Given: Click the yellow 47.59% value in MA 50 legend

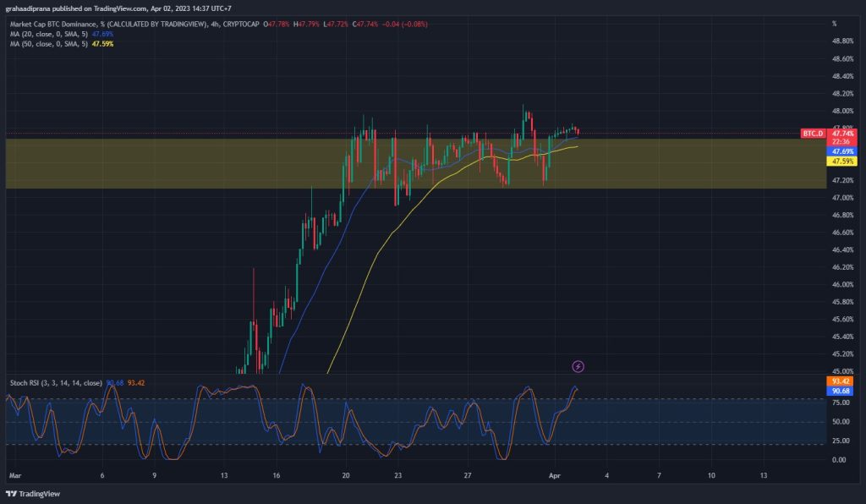Looking at the screenshot, I should (x=102, y=44).
